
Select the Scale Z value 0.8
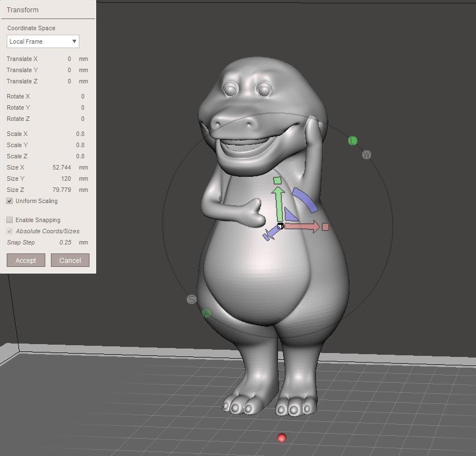(x=80, y=156)
